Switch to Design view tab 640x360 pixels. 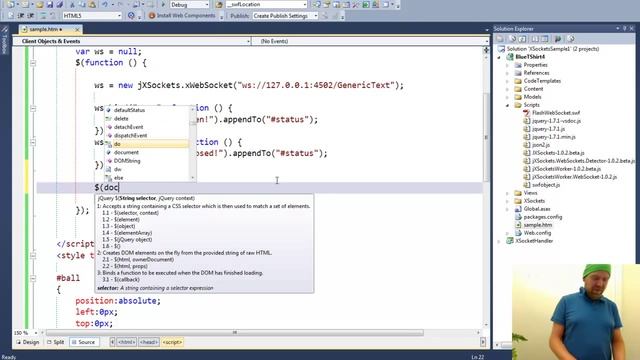pyautogui.click(x=28, y=342)
